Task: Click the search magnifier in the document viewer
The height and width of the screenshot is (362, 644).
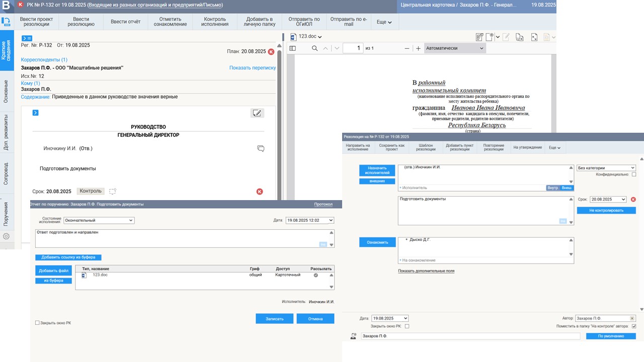Action: coord(314,48)
